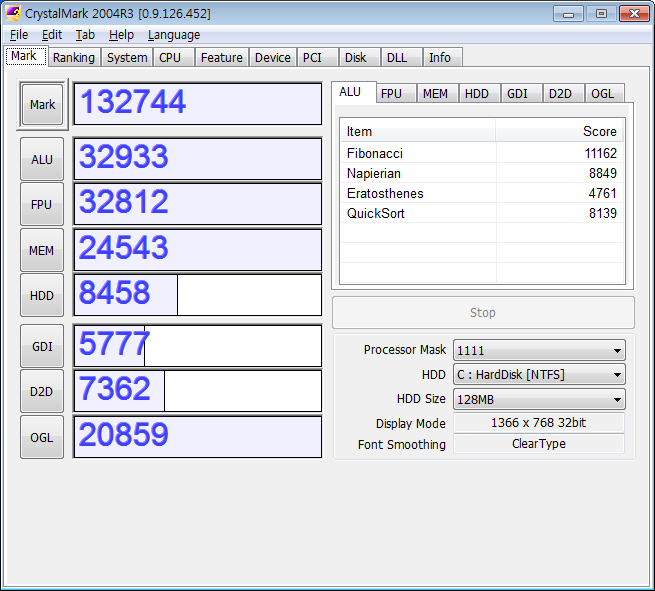Screen dimensions: 655x591
Task: Run the OGL benchmark button
Action: tap(42, 437)
